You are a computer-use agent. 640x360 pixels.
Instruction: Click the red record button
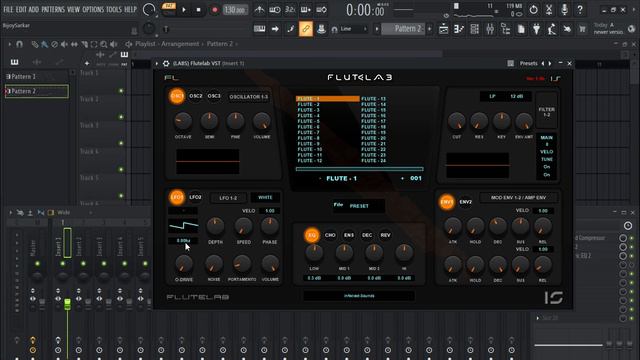click(214, 9)
